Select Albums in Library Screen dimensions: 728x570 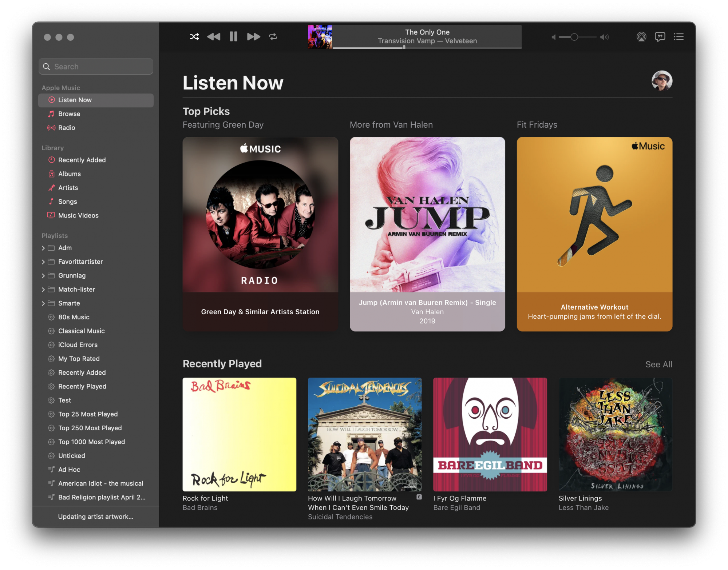(70, 174)
